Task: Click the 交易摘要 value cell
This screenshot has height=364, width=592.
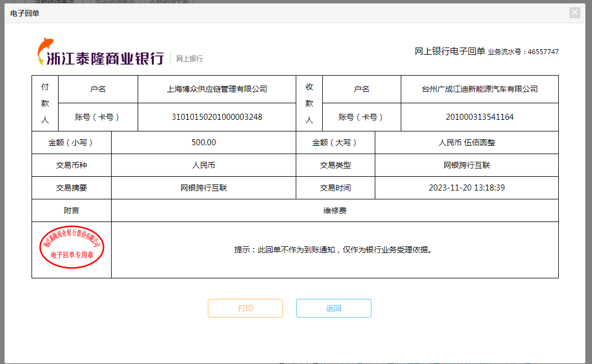Action: (x=203, y=188)
